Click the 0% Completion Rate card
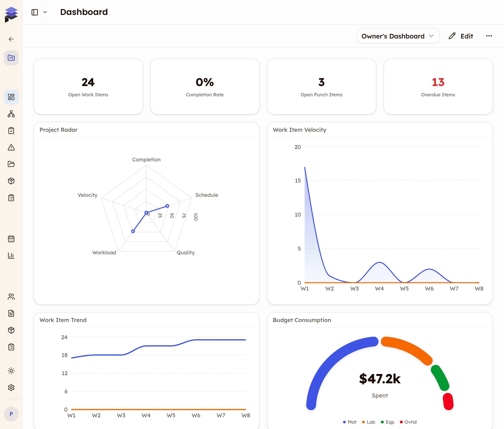The height and width of the screenshot is (429, 504). [205, 86]
